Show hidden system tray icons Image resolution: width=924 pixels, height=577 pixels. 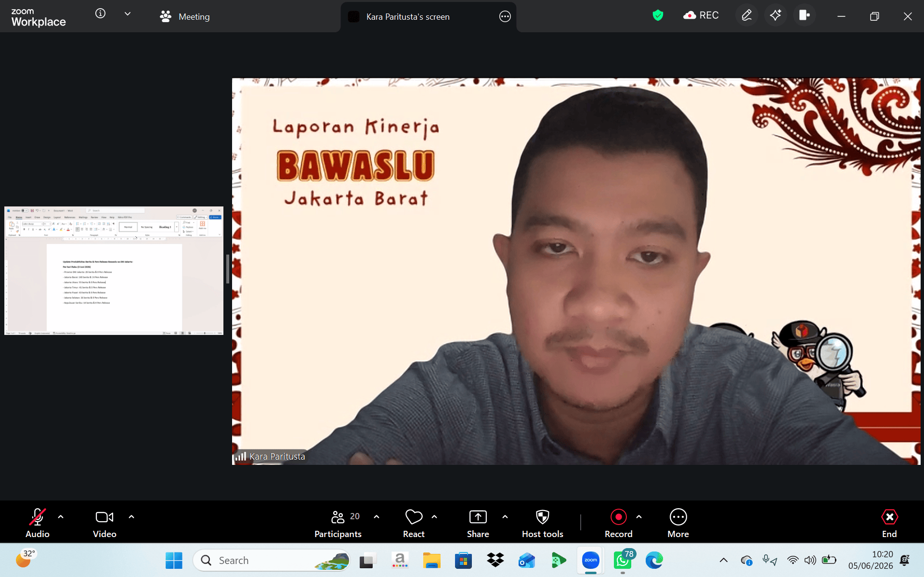[x=724, y=560]
